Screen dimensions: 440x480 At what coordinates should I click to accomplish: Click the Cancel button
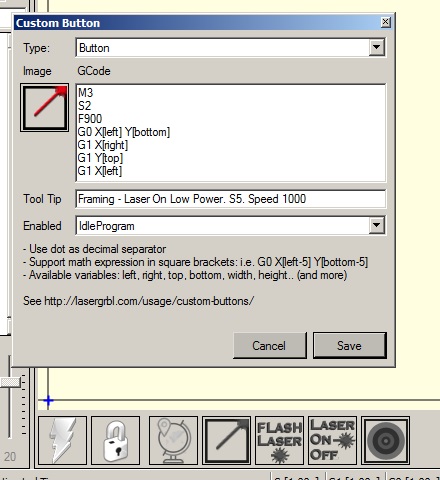tap(269, 345)
